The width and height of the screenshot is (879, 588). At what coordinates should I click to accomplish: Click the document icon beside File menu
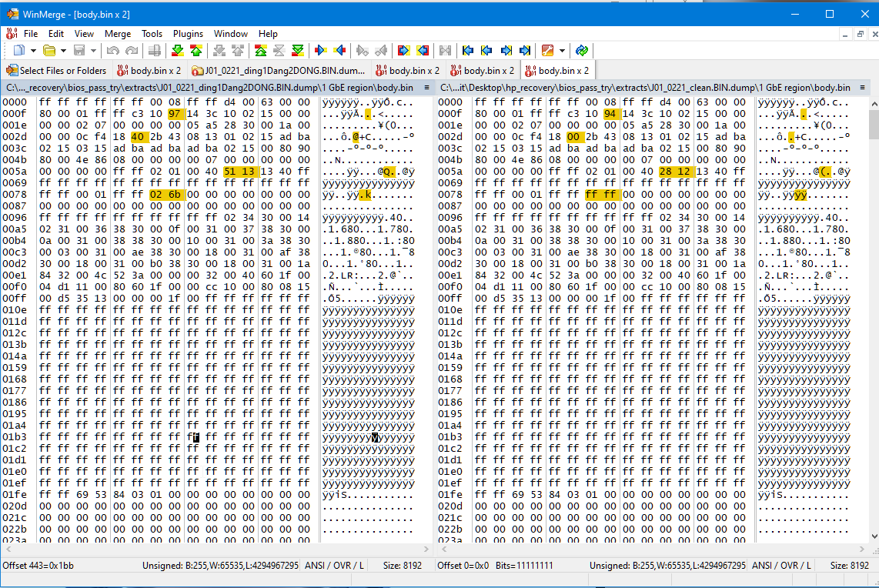tap(12, 34)
